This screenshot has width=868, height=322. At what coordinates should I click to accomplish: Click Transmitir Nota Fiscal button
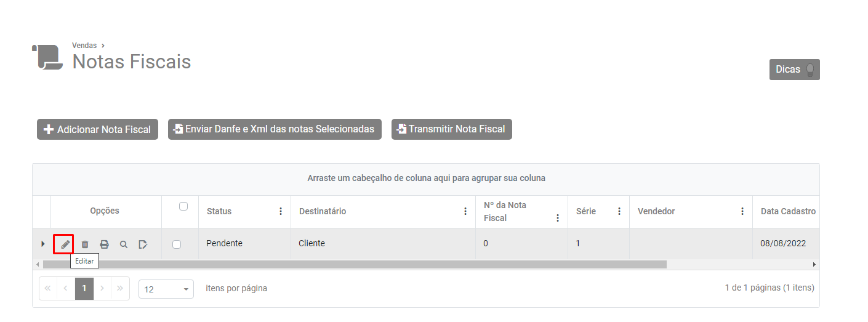pos(451,129)
